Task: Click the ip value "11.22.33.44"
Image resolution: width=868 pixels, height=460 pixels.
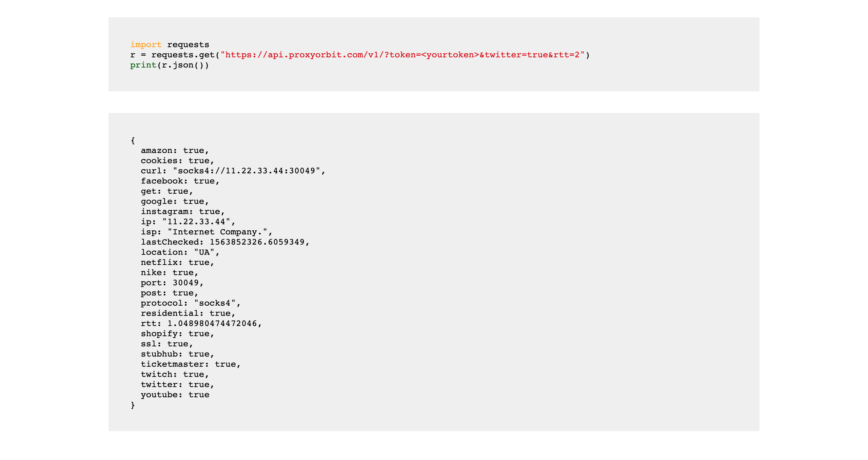Action: pyautogui.click(x=196, y=222)
